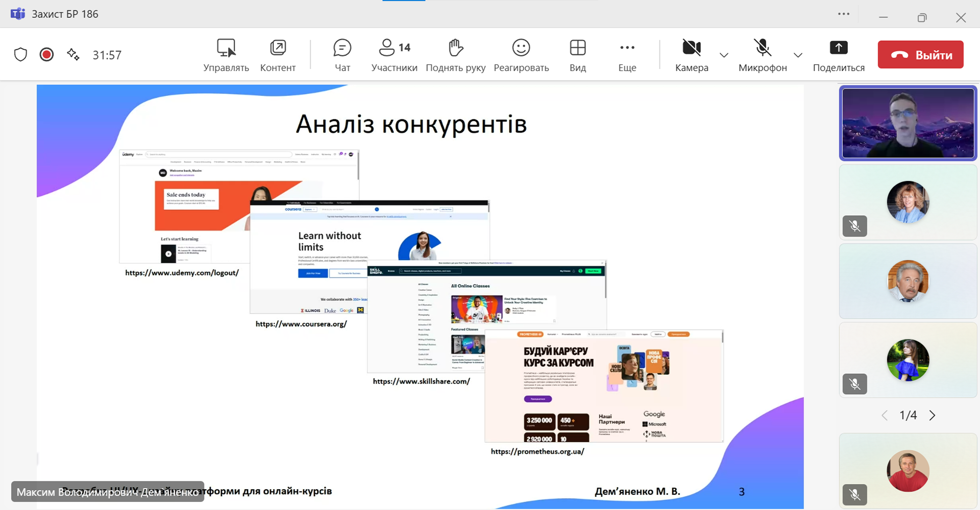
Task: Click the red recording indicator
Action: click(x=46, y=55)
